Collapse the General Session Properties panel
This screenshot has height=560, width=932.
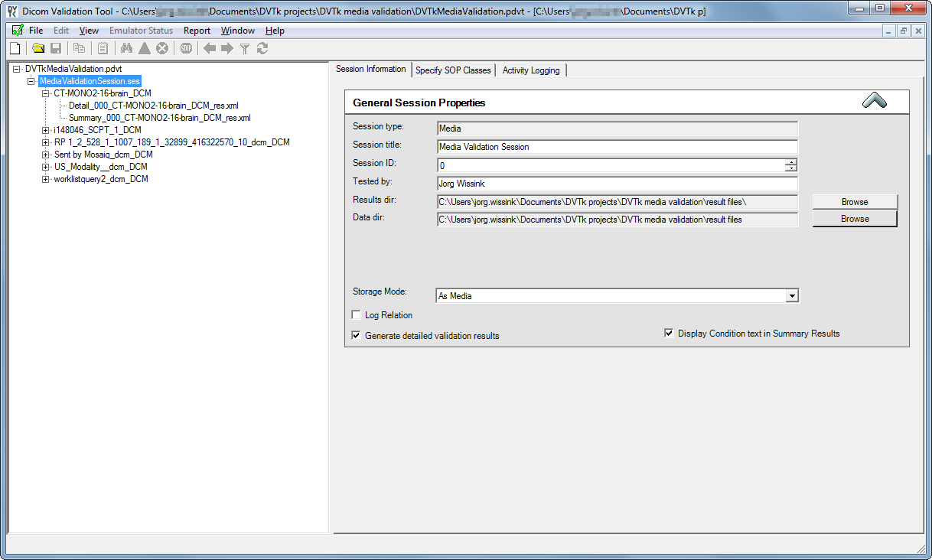(874, 101)
